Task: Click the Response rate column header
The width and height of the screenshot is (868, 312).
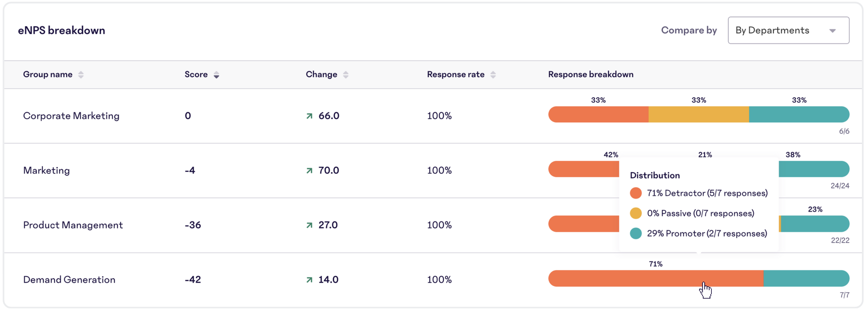Action: point(456,75)
